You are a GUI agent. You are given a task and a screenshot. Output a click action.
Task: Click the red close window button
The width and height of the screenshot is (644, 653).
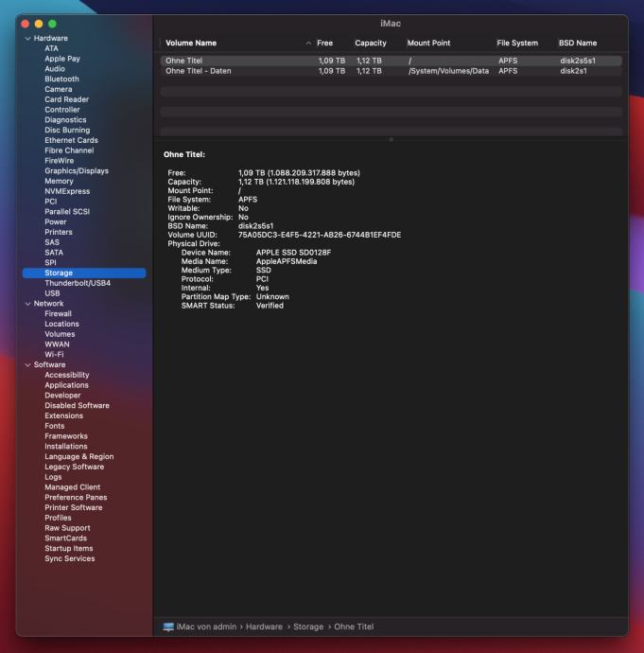(26, 23)
